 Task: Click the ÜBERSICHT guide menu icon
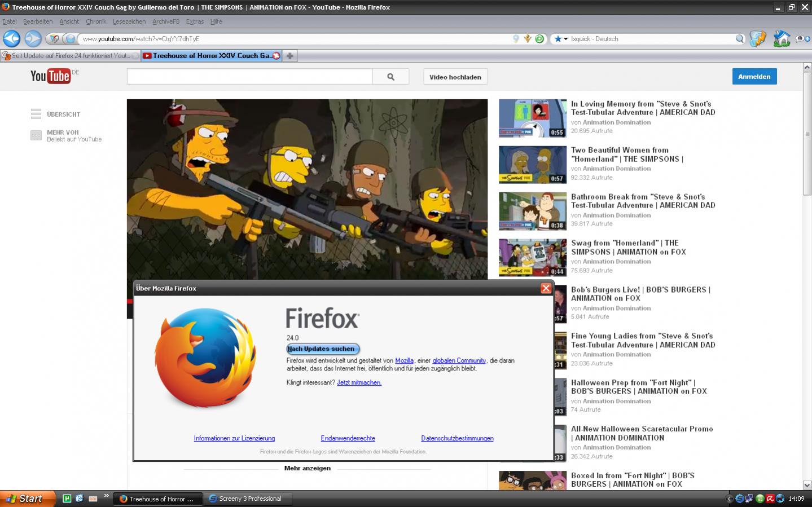(36, 114)
